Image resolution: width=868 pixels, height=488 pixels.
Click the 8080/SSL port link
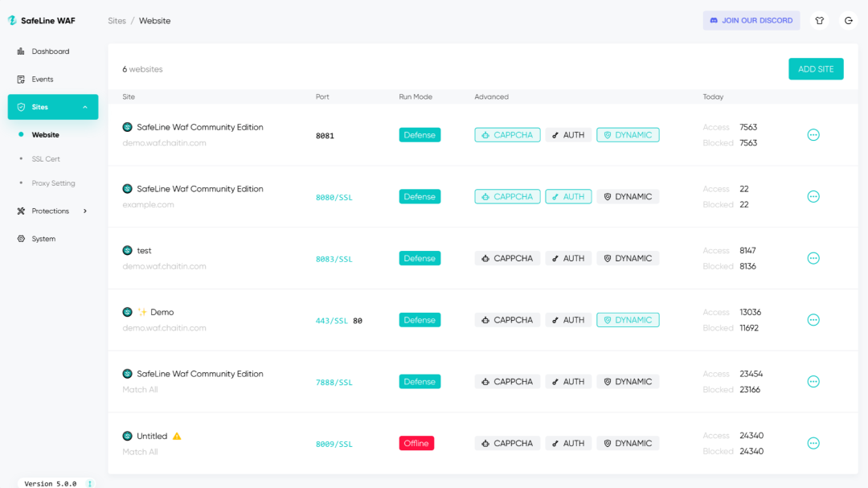[x=334, y=197]
